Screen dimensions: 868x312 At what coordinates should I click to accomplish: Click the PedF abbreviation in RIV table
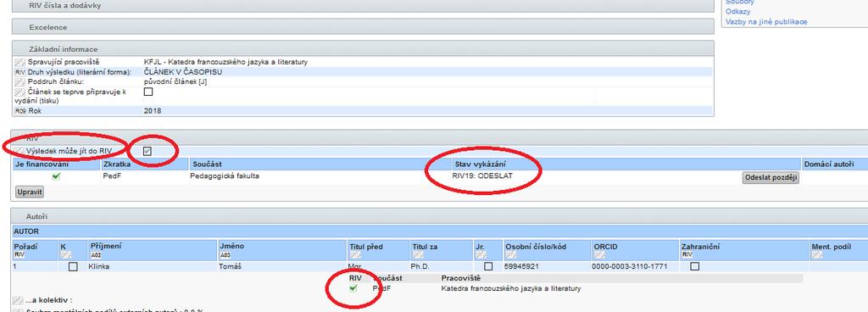point(111,176)
